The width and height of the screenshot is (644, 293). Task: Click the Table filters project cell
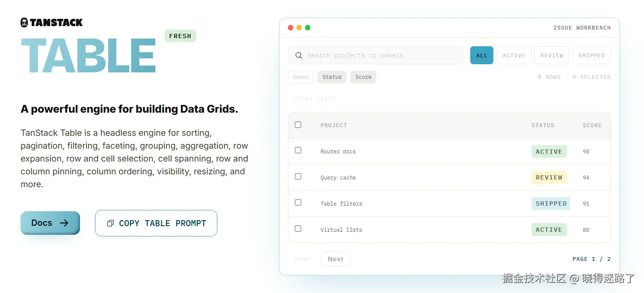pos(341,204)
